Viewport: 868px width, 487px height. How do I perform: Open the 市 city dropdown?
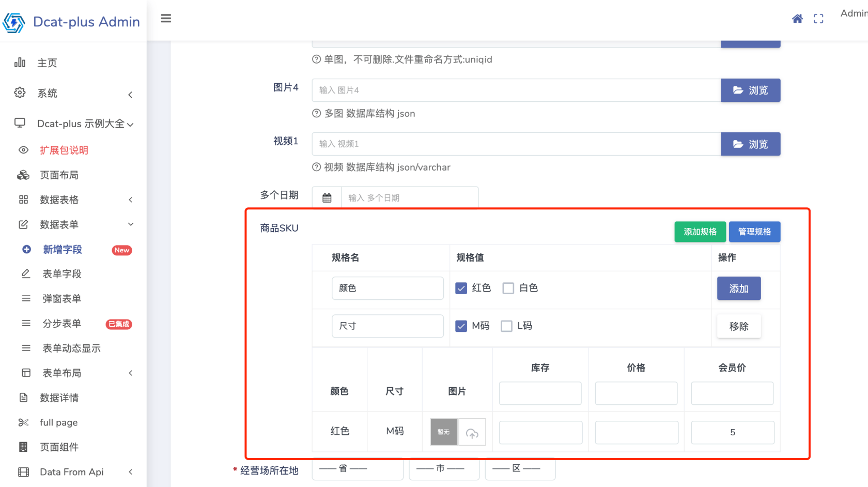pos(444,469)
